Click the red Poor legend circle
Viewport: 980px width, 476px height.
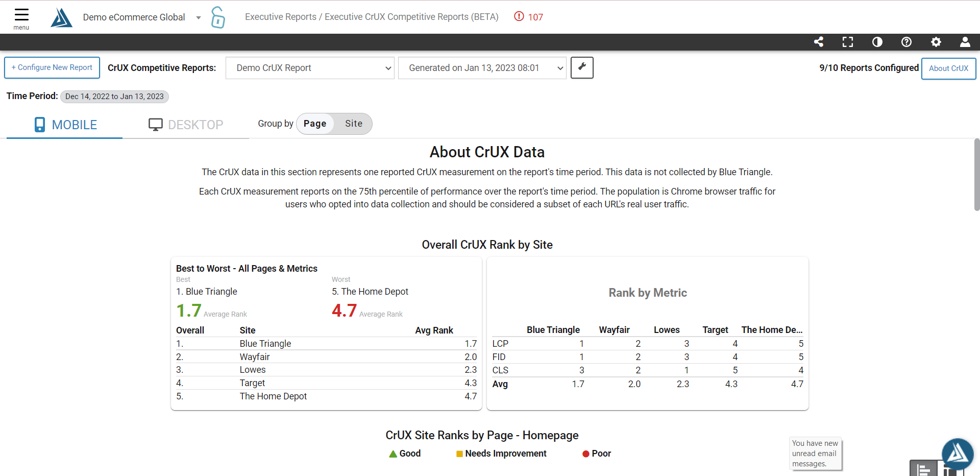coord(586,454)
